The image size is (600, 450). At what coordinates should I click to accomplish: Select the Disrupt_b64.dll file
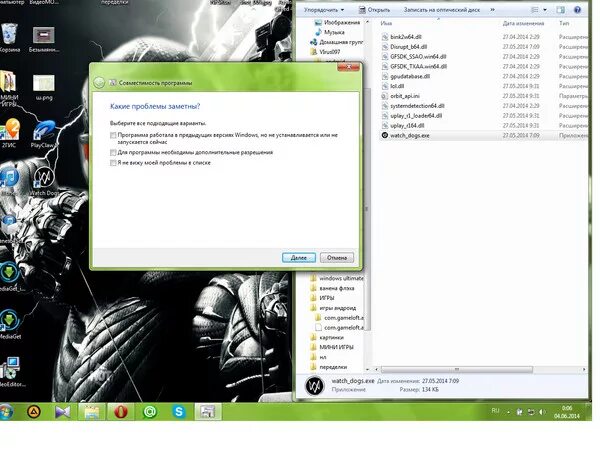pyautogui.click(x=408, y=47)
